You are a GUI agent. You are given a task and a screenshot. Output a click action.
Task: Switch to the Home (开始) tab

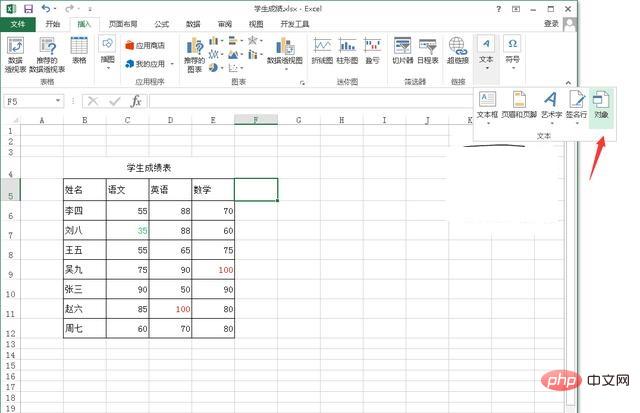53,24
